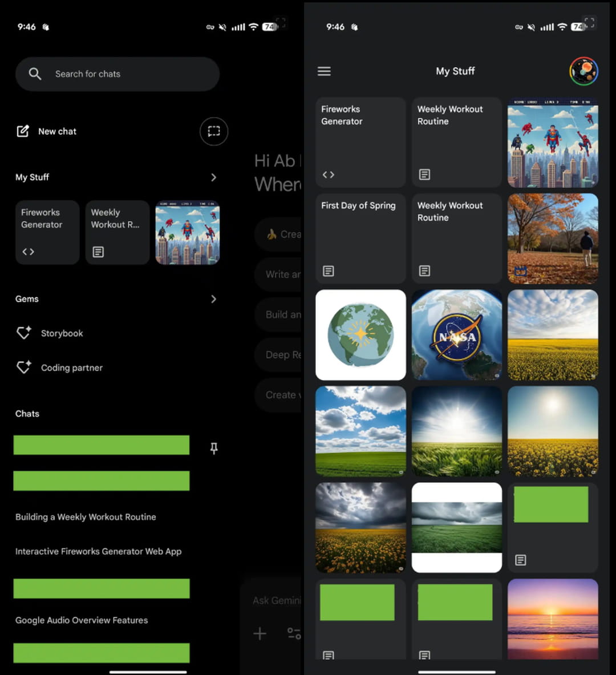The image size is (616, 675).
Task: Open Building a Weekly Workout Routine chat
Action: pyautogui.click(x=86, y=517)
